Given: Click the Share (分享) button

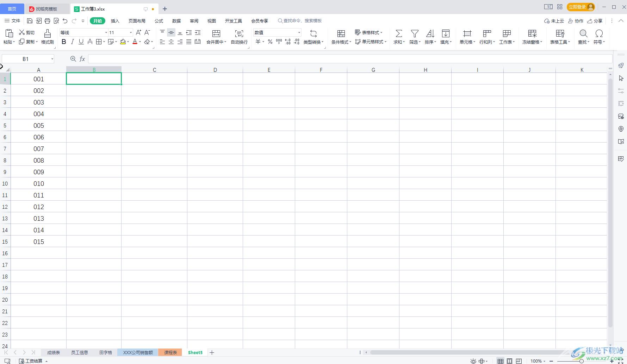Looking at the screenshot, I should click(595, 21).
